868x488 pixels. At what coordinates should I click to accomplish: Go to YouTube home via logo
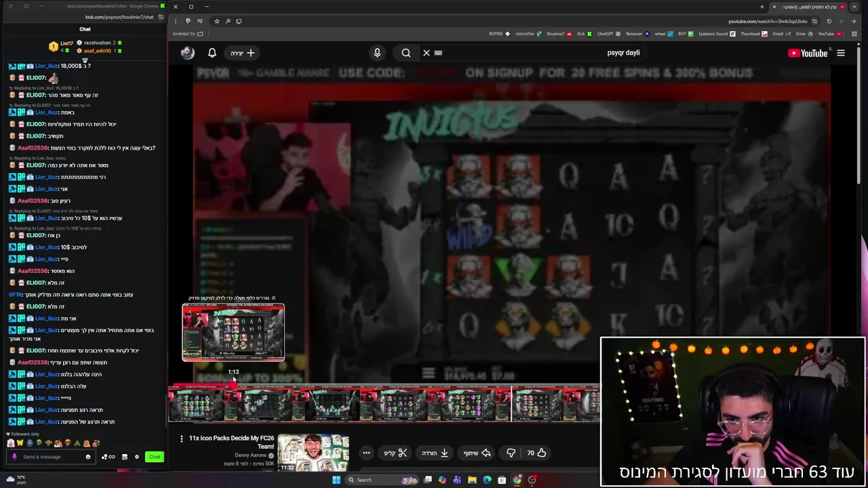pyautogui.click(x=808, y=53)
